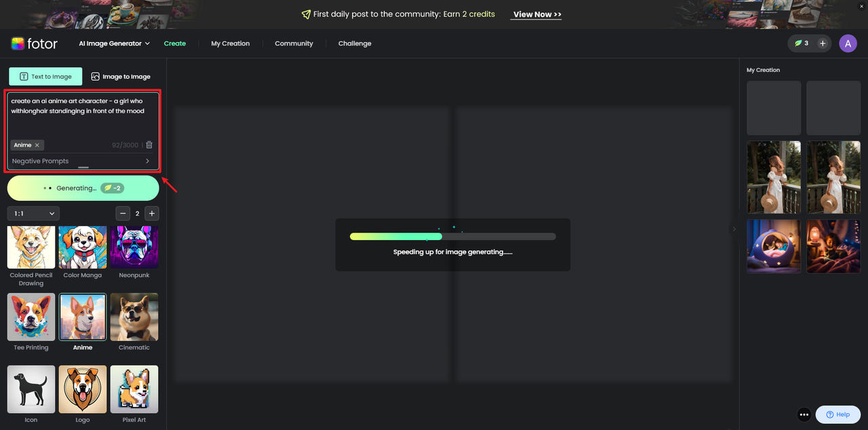Increase the image count with plus
This screenshot has width=868, height=430.
click(152, 214)
